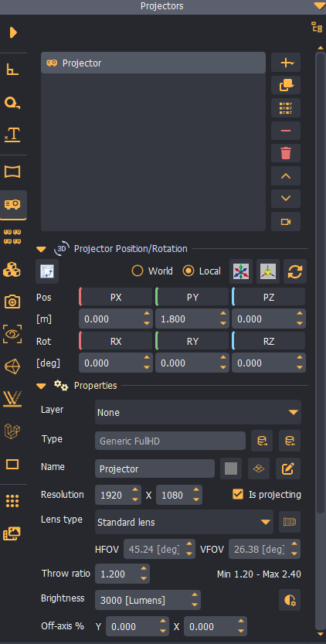Click the refresh rotation arrows icon

[x=295, y=271]
